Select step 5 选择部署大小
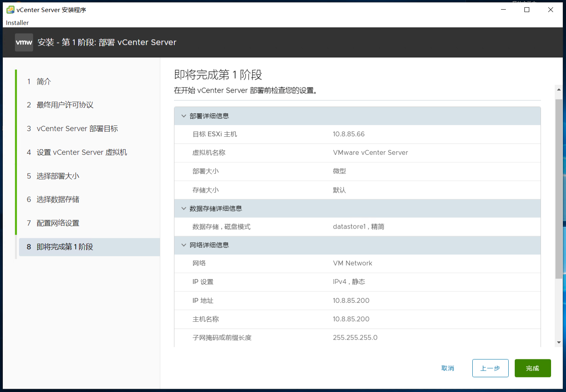 tap(58, 176)
